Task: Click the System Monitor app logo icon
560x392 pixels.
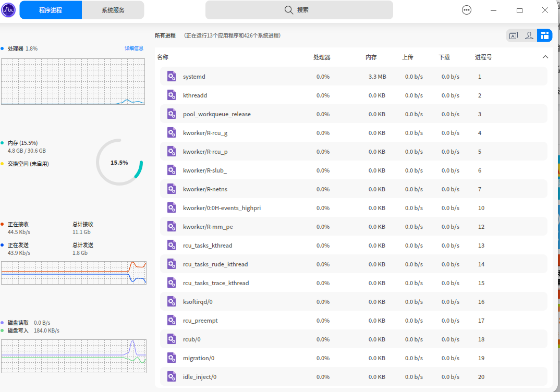Action: tap(8, 10)
